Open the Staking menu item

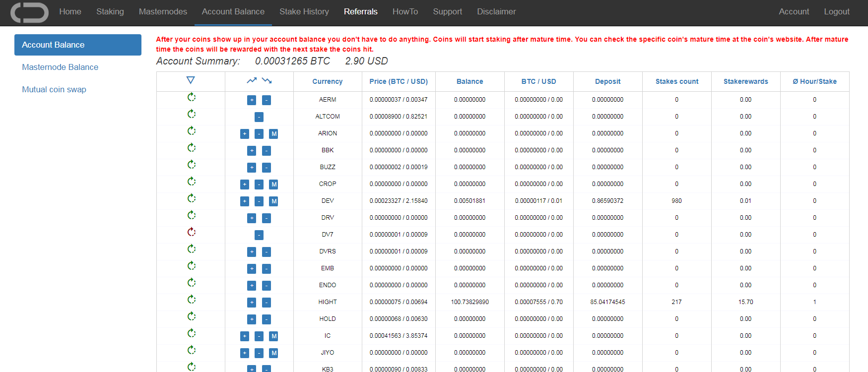[110, 12]
